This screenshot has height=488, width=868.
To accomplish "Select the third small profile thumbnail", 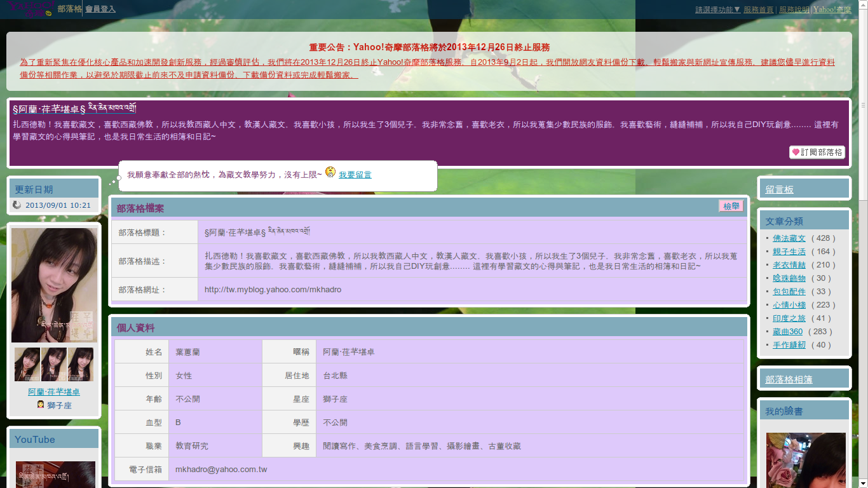I will pyautogui.click(x=81, y=364).
